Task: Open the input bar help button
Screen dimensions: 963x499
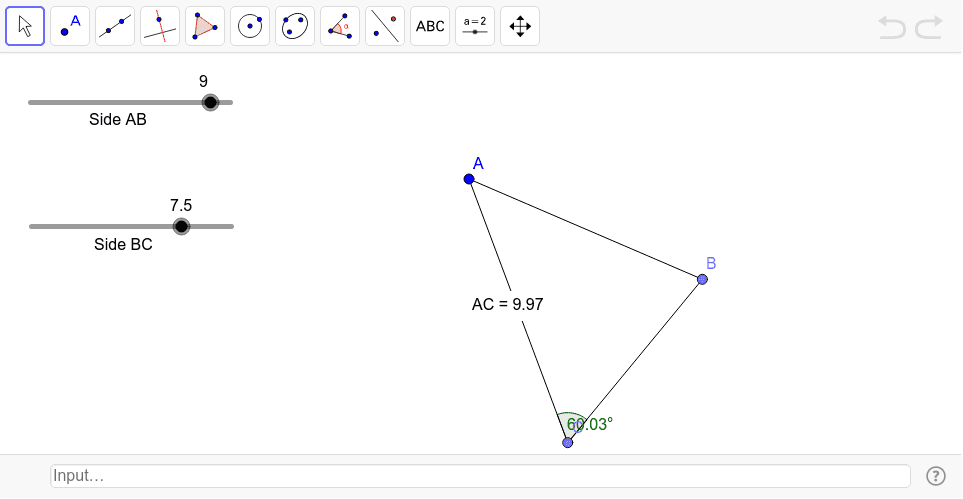Action: tap(935, 476)
